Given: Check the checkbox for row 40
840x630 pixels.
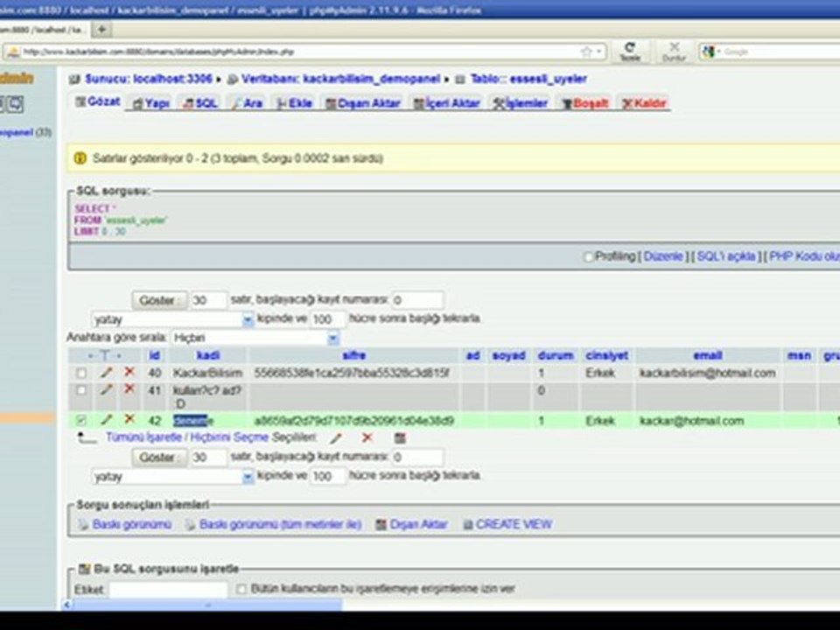Looking at the screenshot, I should point(80,373).
